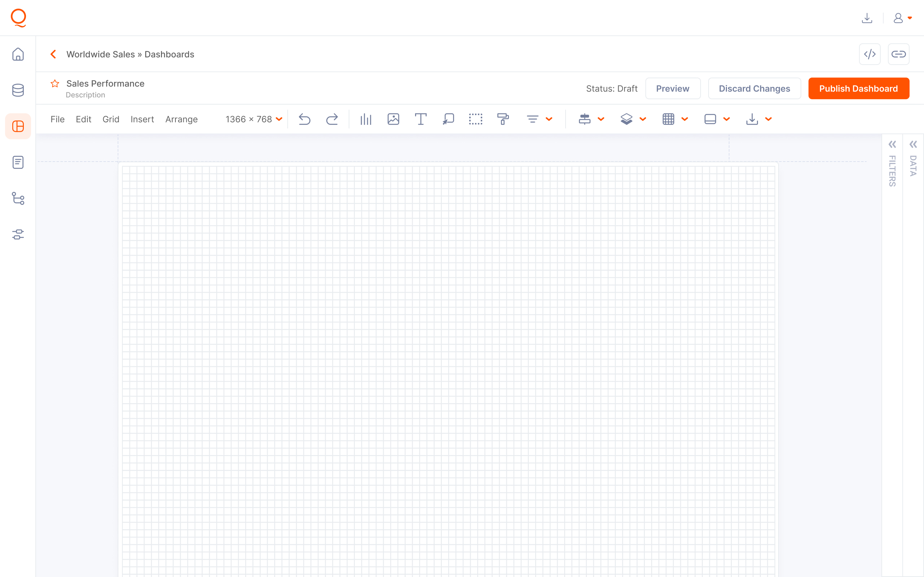Screen dimensions: 924x577
Task: Expand the Filters side panel
Action: pyautogui.click(x=892, y=145)
